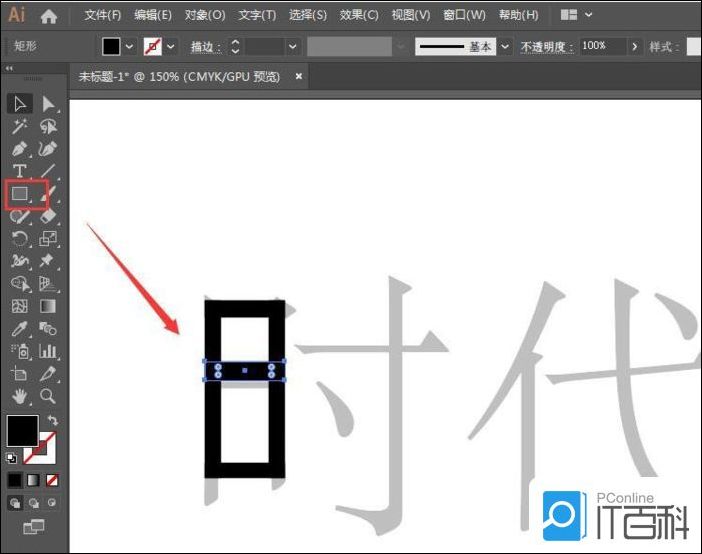This screenshot has width=702, height=554.
Task: Open the 基本 brush definition dropdown
Action: pyautogui.click(x=505, y=46)
